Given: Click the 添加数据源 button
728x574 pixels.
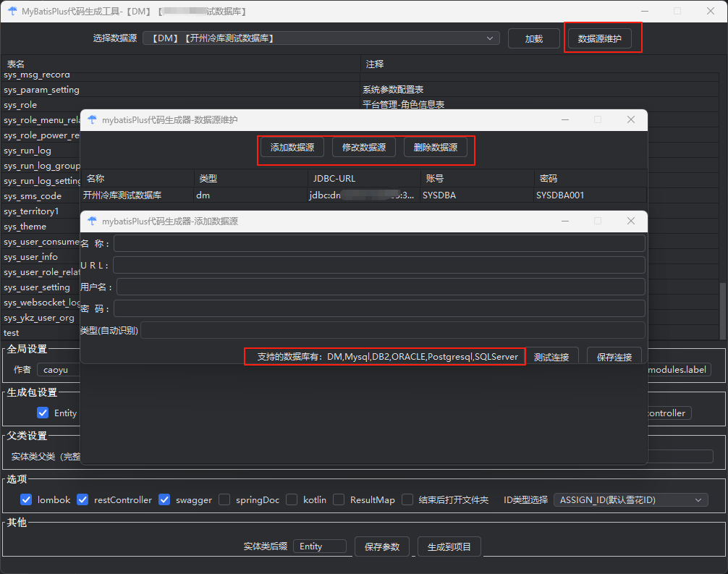Looking at the screenshot, I should (292, 148).
